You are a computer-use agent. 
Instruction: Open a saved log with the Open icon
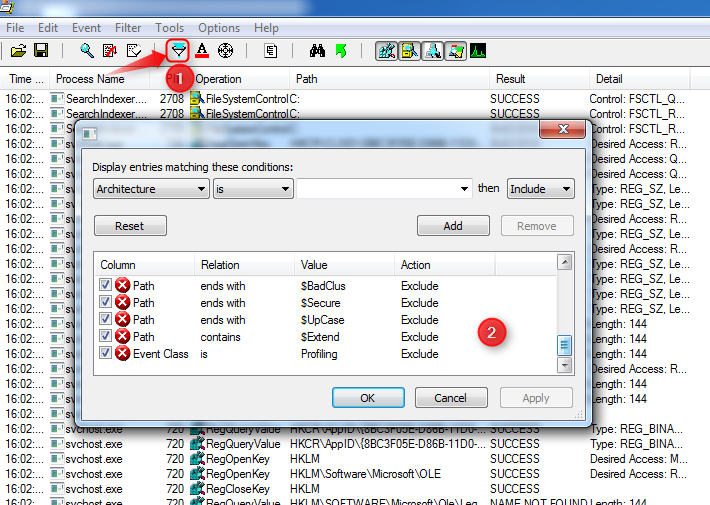click(18, 51)
